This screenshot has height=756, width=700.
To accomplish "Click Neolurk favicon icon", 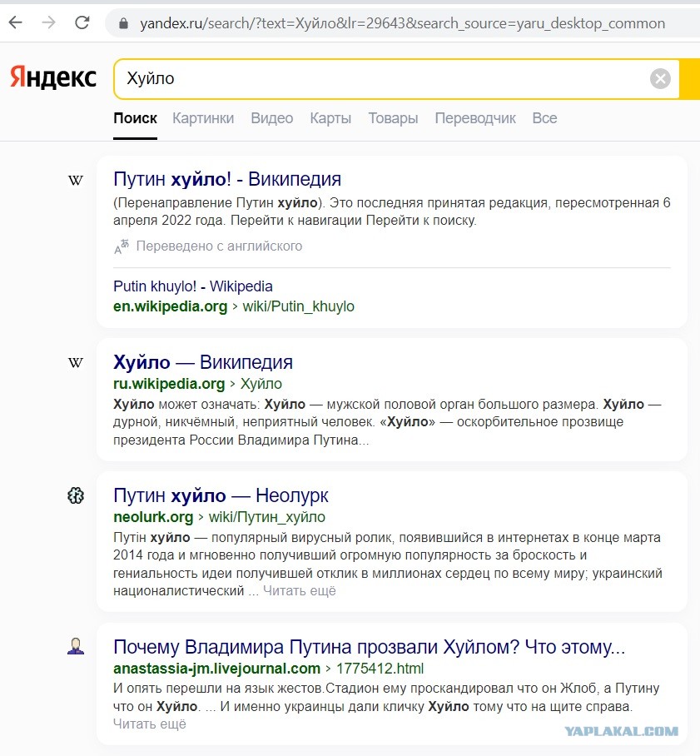I will pos(76,495).
